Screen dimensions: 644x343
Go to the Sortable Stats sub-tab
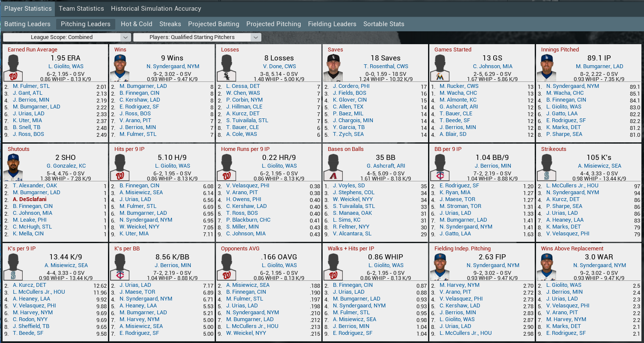(x=383, y=24)
